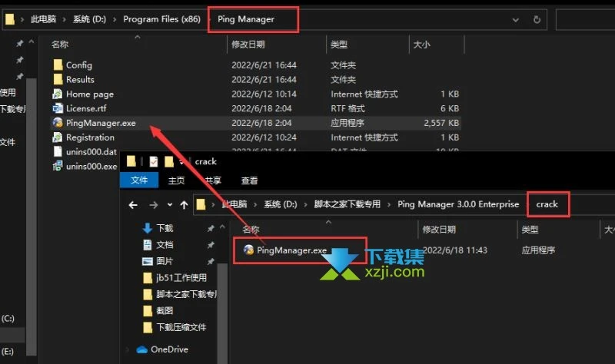The width and height of the screenshot is (615, 364).
Task: Click 脚本之家下载专用 breadcrumb in crack window
Action: (347, 204)
